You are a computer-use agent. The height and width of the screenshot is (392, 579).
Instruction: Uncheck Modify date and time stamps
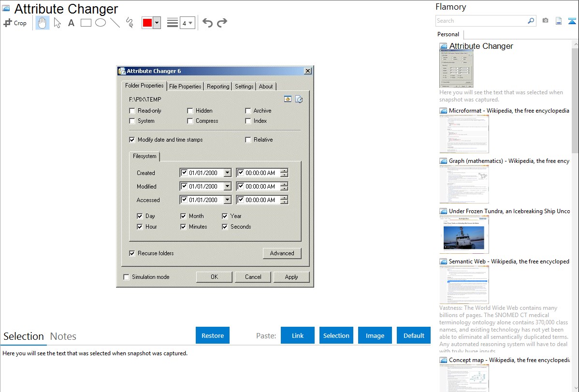(x=132, y=140)
